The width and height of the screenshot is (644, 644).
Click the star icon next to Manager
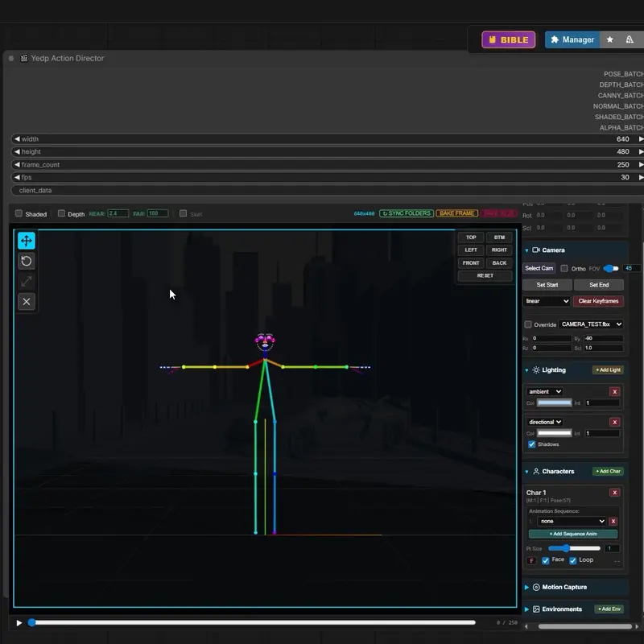(610, 39)
